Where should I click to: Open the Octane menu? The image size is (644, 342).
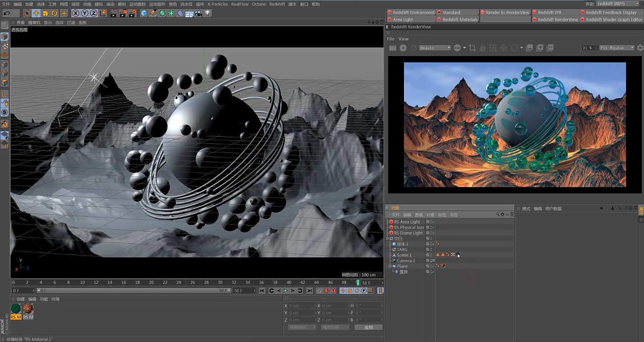pos(259,4)
